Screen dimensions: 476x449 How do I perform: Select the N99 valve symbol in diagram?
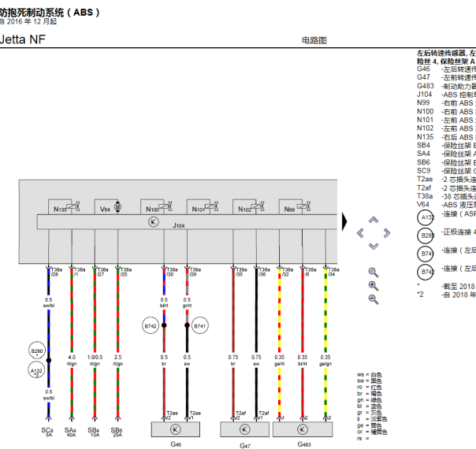(x=304, y=206)
